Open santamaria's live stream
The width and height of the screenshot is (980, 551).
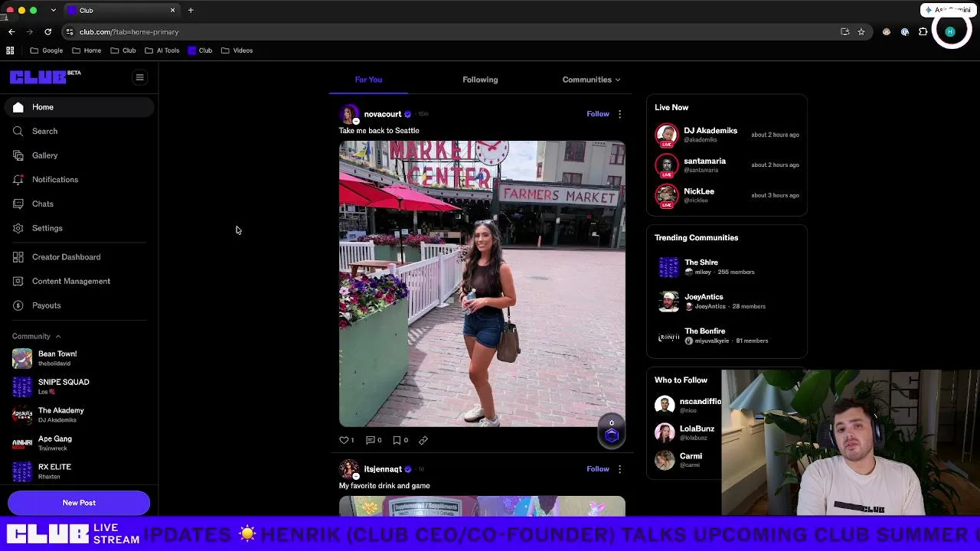(727, 165)
